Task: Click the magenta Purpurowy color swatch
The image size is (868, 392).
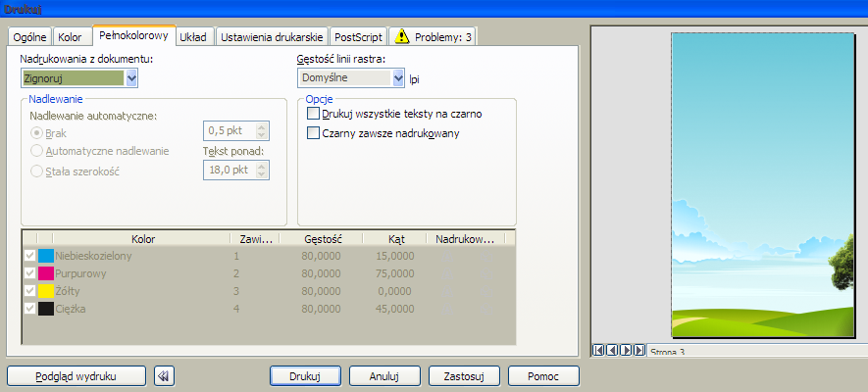Action: tap(45, 273)
